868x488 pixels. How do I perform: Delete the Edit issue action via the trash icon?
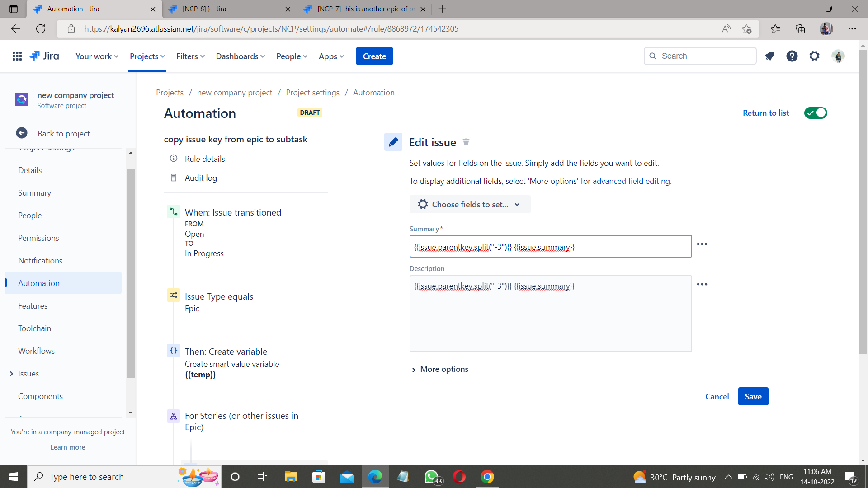pos(466,142)
